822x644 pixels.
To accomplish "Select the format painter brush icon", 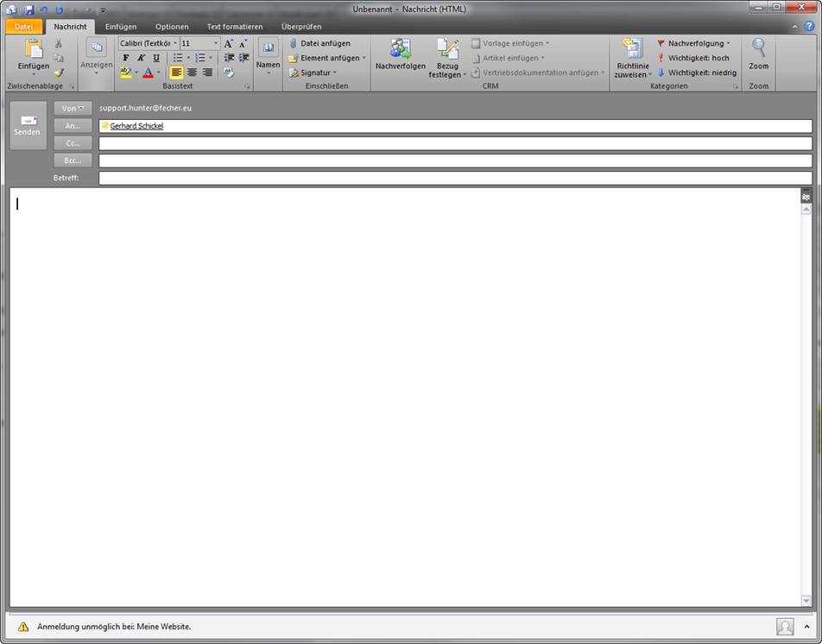I will click(59, 73).
